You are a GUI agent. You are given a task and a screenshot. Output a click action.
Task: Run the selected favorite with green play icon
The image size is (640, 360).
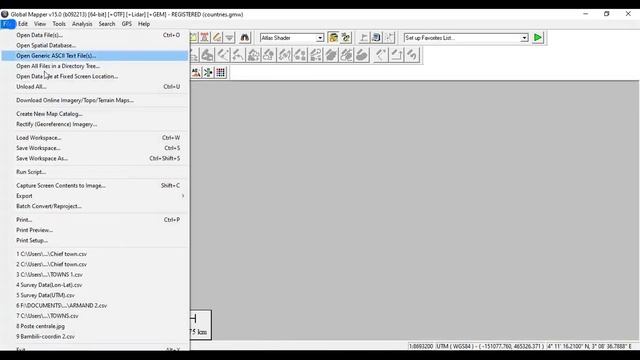click(x=538, y=38)
